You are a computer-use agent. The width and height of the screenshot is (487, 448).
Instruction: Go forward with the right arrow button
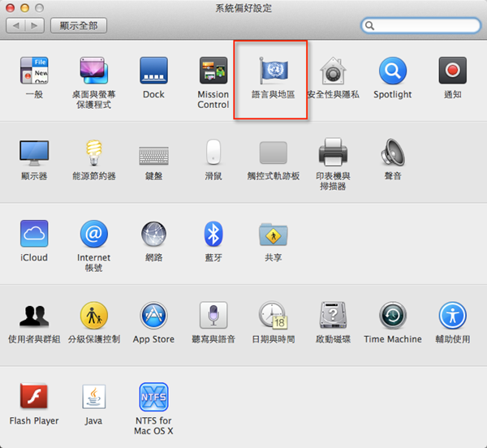tap(34, 25)
